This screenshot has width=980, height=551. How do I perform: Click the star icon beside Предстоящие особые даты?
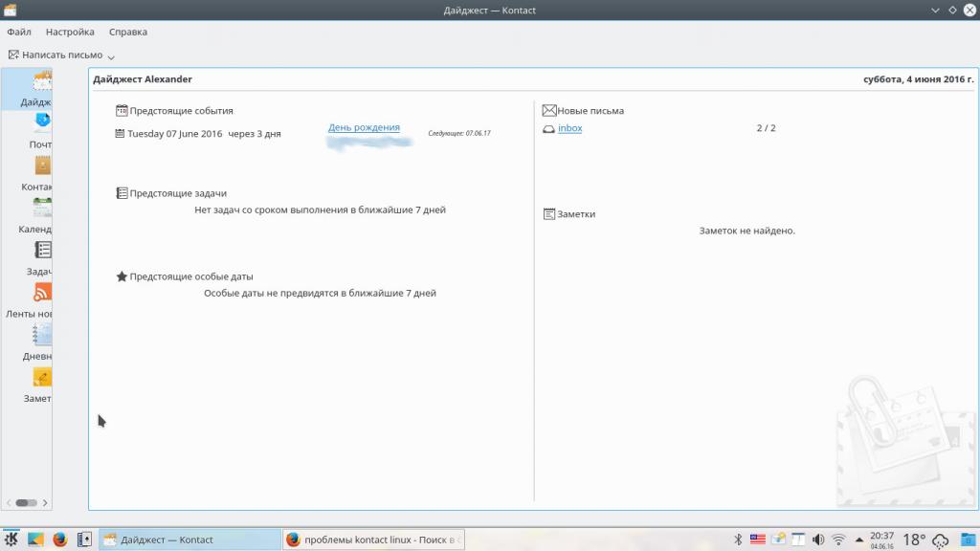(x=122, y=276)
